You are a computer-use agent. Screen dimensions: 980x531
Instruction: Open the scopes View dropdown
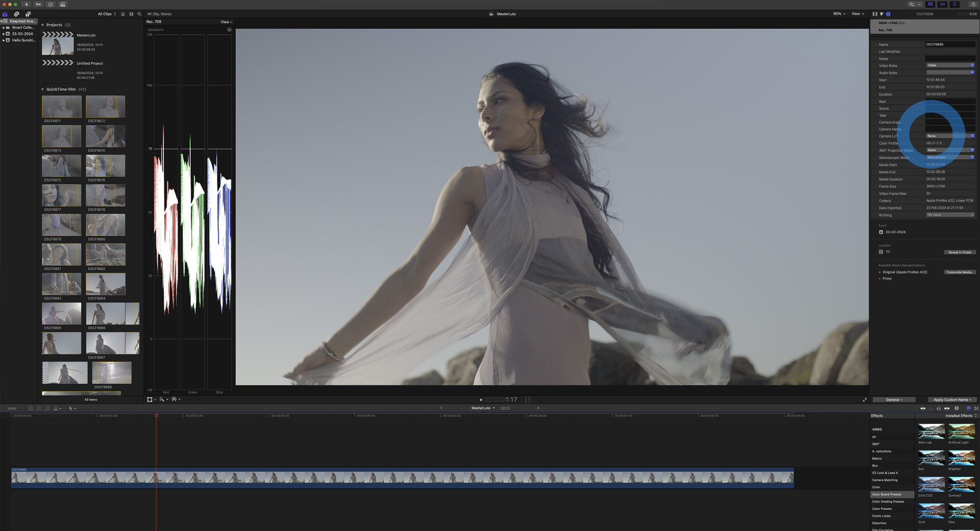tap(226, 22)
